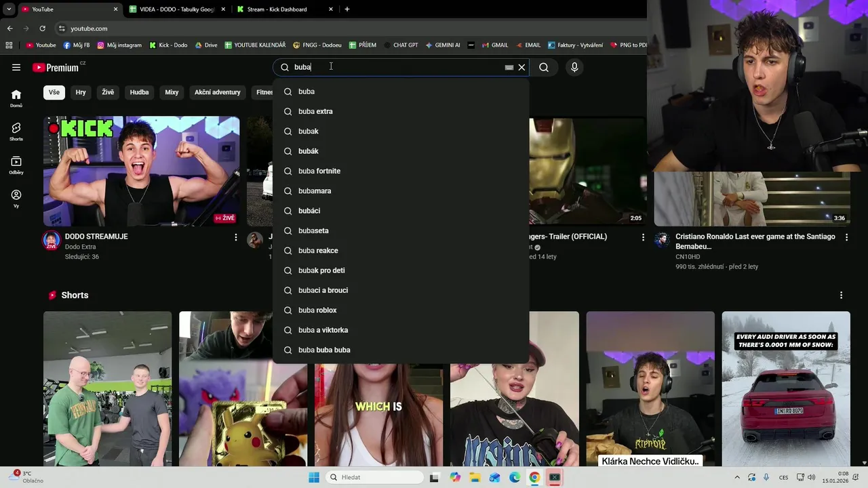Switch to the VIDEA - DODO Tabulky tab

point(177,9)
